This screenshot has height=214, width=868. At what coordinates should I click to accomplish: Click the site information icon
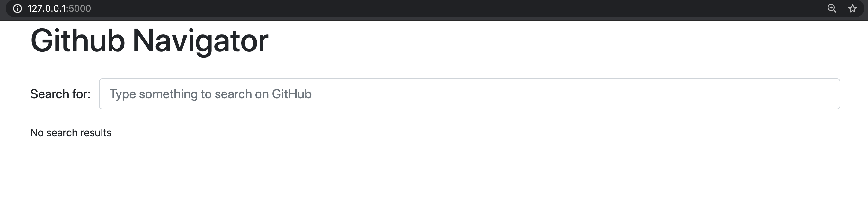coord(18,8)
